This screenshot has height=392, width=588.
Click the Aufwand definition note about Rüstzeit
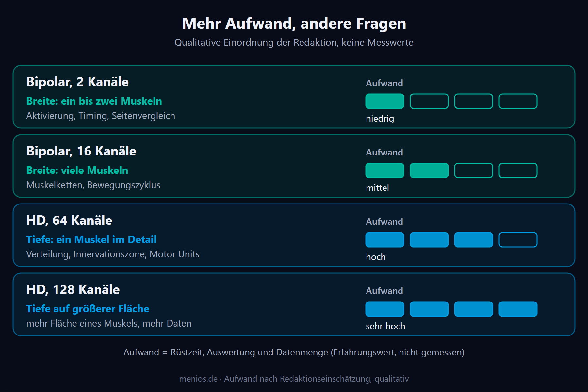(x=294, y=352)
